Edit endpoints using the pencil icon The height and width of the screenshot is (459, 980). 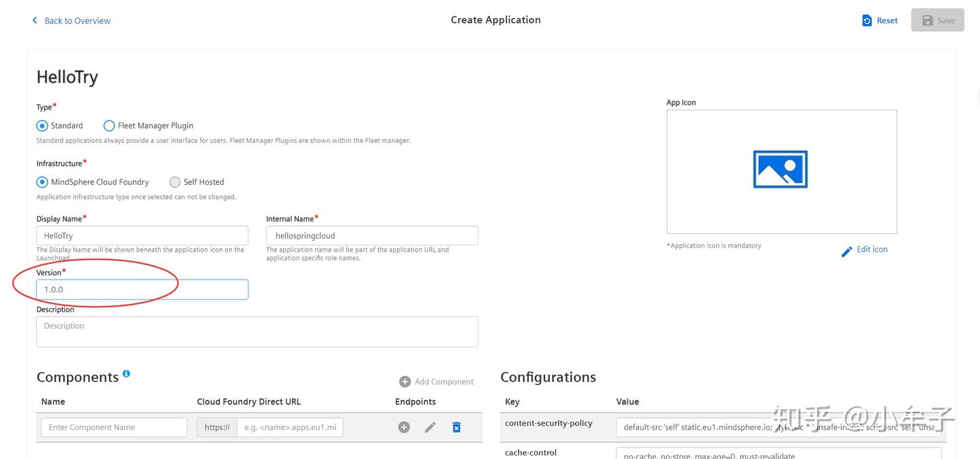point(430,427)
